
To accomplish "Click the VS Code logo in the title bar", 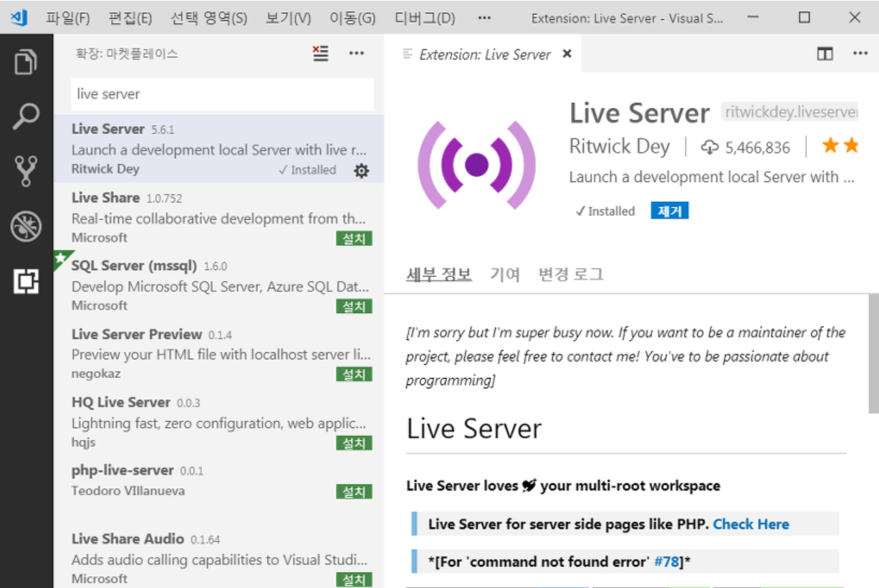I will [19, 17].
